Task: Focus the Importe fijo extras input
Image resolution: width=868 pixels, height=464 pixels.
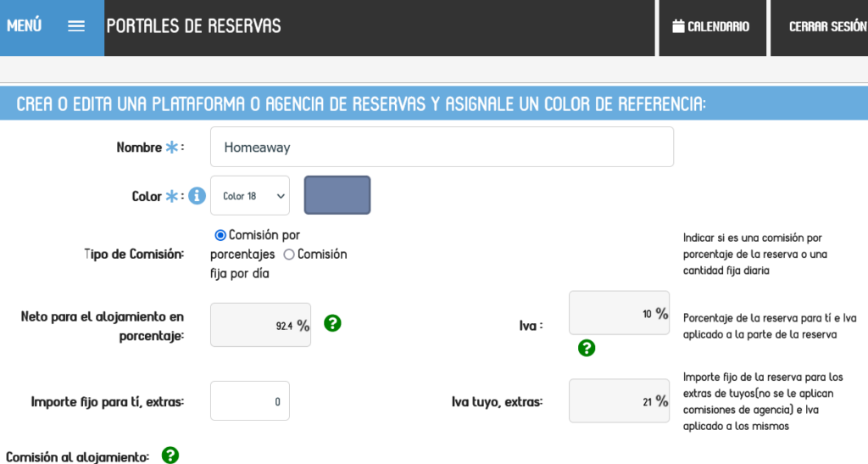Action: 250,401
